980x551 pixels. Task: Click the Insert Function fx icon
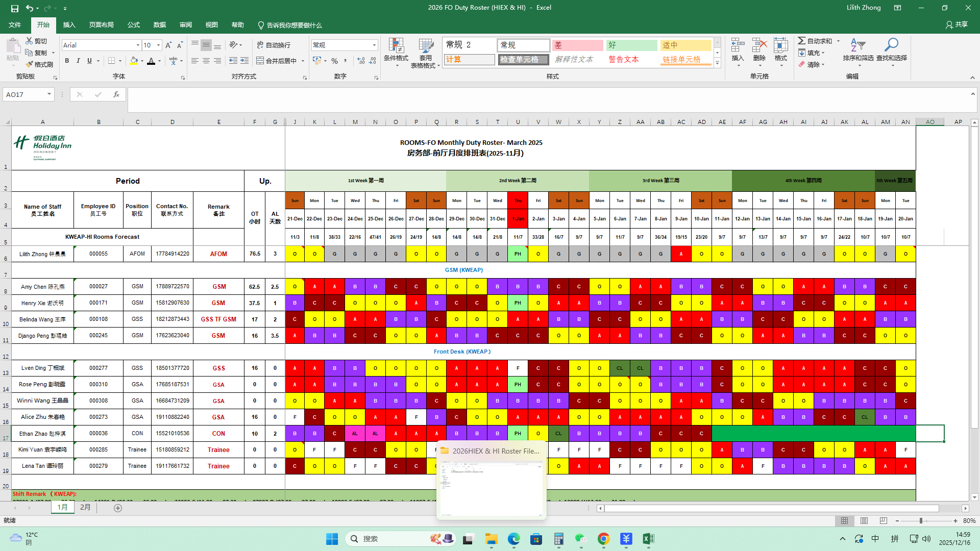[116, 94]
